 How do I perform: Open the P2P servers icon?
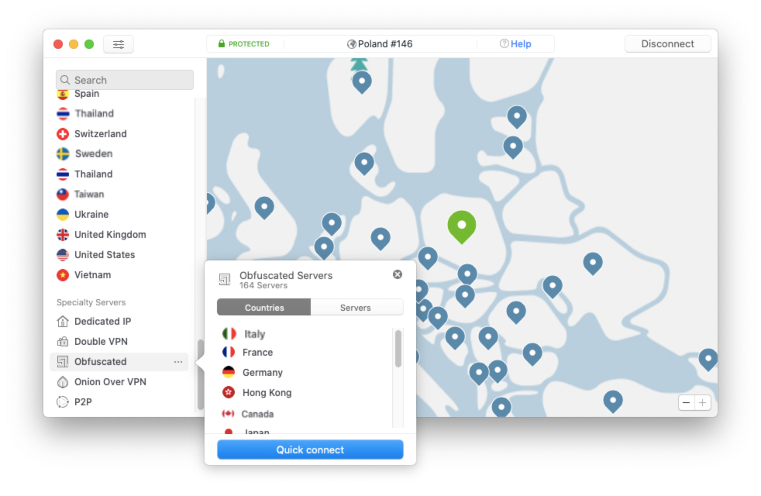63,402
